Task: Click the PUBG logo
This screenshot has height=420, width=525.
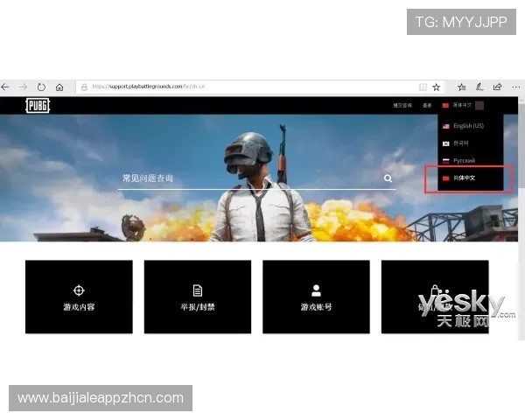Action: [38, 106]
